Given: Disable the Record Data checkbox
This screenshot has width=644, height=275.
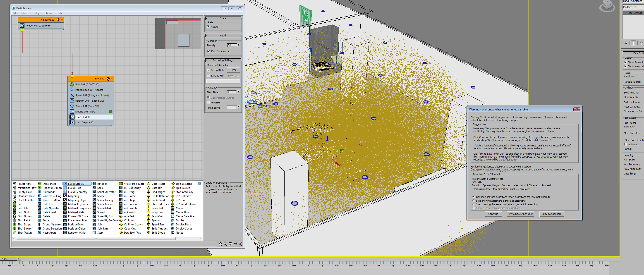Looking at the screenshot, I should [208, 70].
